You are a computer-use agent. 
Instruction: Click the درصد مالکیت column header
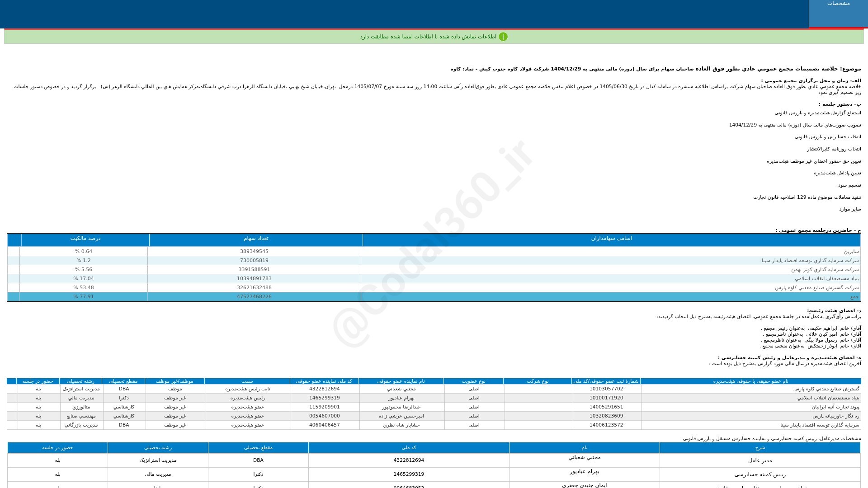85,239
